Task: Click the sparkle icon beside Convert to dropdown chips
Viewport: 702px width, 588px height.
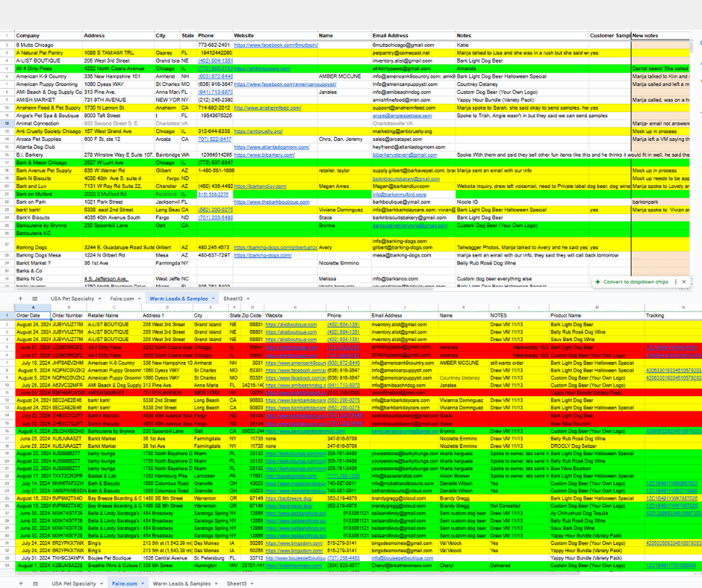Action: 597,282
